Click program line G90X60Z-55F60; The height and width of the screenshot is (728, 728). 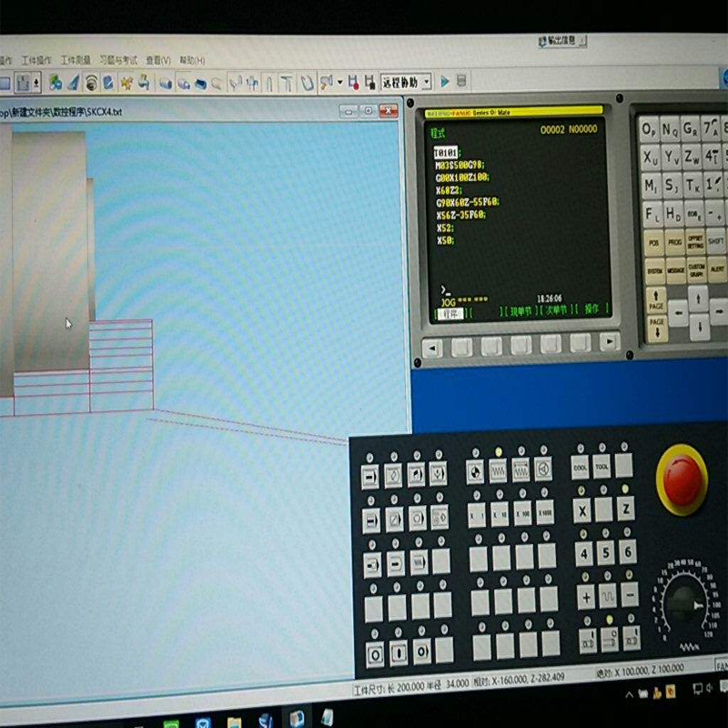tap(468, 202)
